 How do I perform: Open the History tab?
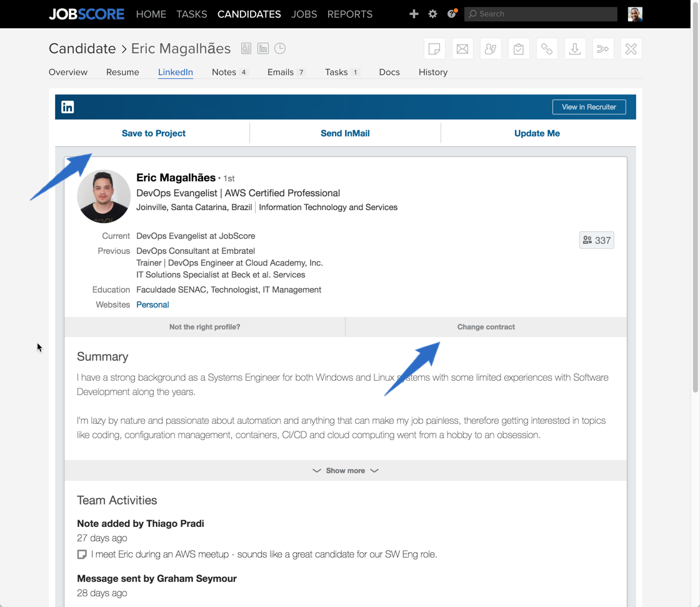pyautogui.click(x=433, y=72)
